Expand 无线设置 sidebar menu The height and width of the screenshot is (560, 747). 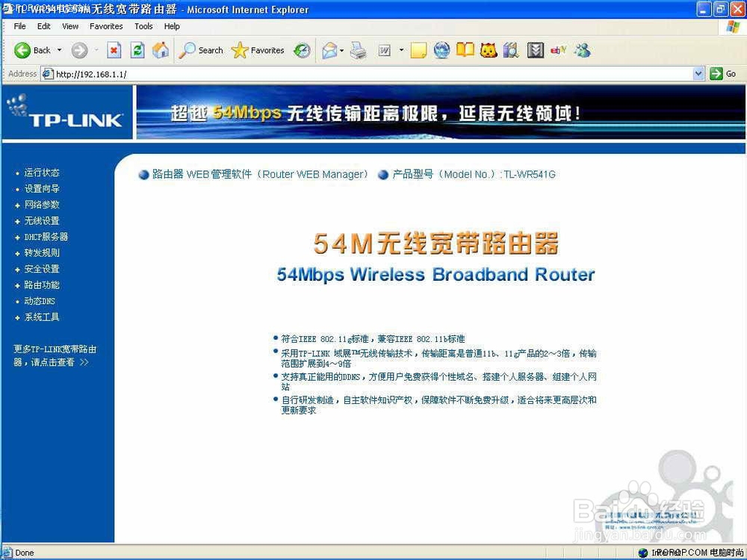tap(42, 221)
